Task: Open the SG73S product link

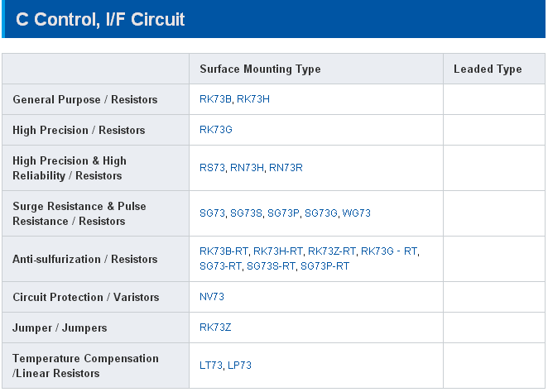Action: pos(246,213)
